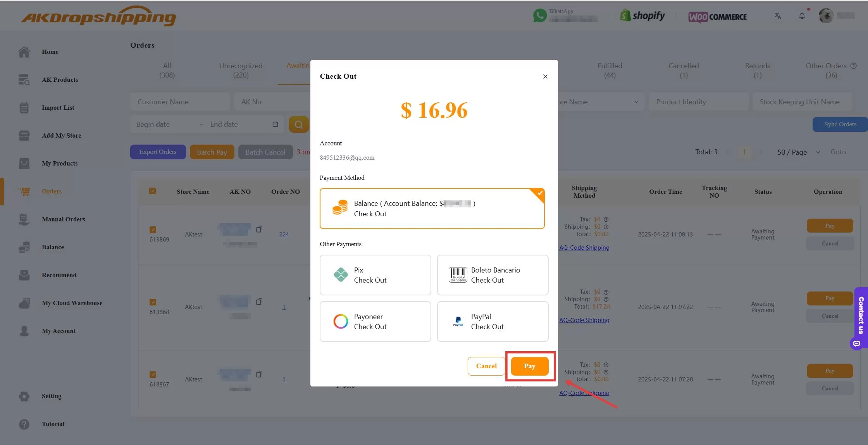Open AQ-Code Shipping link for order 613867
The image size is (868, 445).
click(584, 392)
